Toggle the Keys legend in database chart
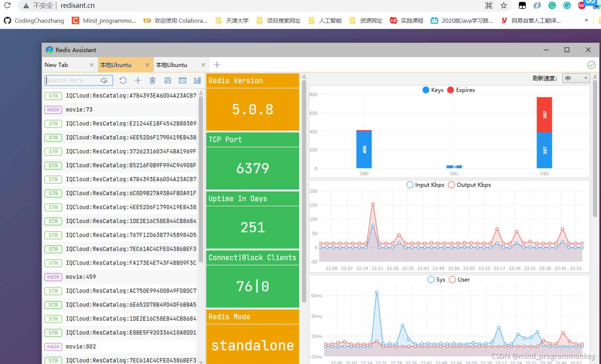Viewport: 601px width, 364px height. (x=433, y=90)
